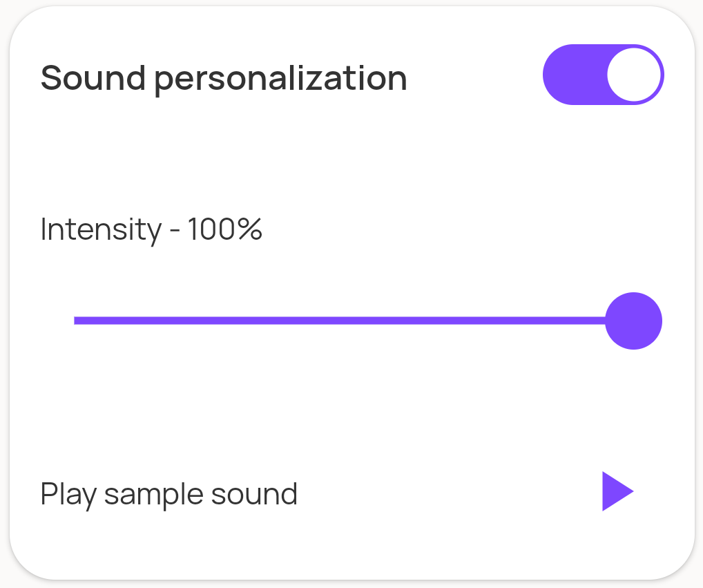This screenshot has width=703, height=588.
Task: Click the word "Play" in the bottom row
Action: click(x=68, y=495)
